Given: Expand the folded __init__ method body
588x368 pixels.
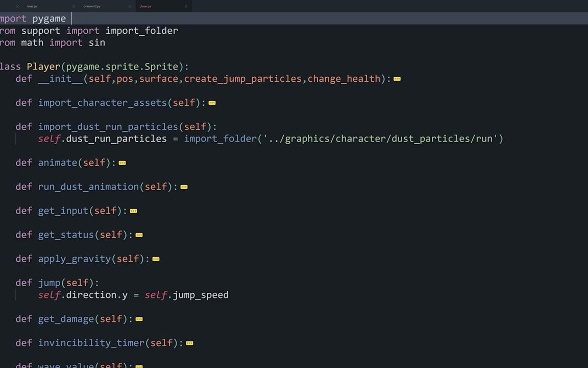Looking at the screenshot, I should [x=397, y=79].
